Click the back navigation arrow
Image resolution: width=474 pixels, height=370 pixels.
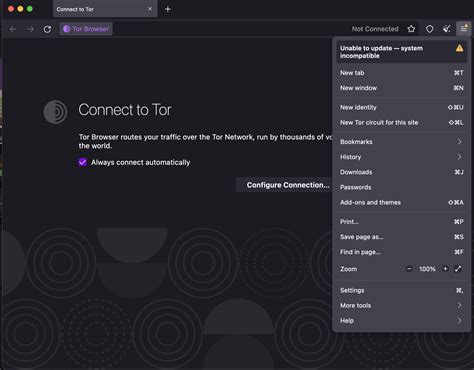pos(13,29)
